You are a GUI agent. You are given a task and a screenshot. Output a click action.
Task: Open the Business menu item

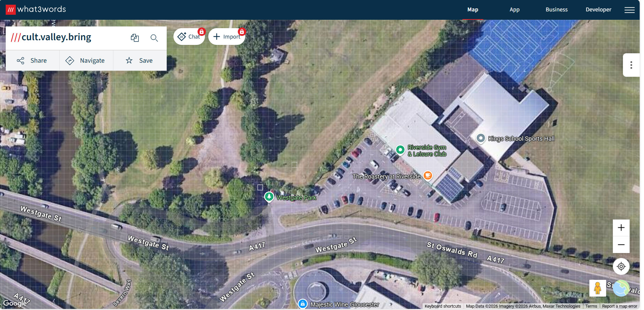point(556,10)
